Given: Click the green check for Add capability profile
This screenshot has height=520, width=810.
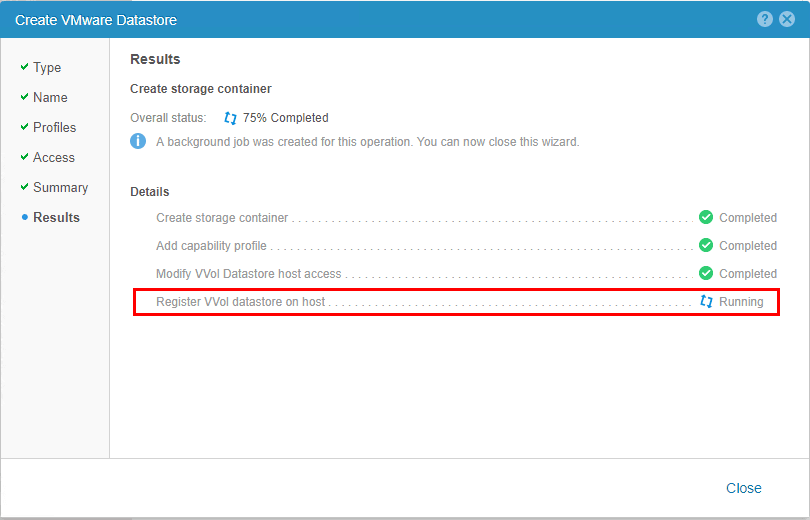Looking at the screenshot, I should click(706, 246).
